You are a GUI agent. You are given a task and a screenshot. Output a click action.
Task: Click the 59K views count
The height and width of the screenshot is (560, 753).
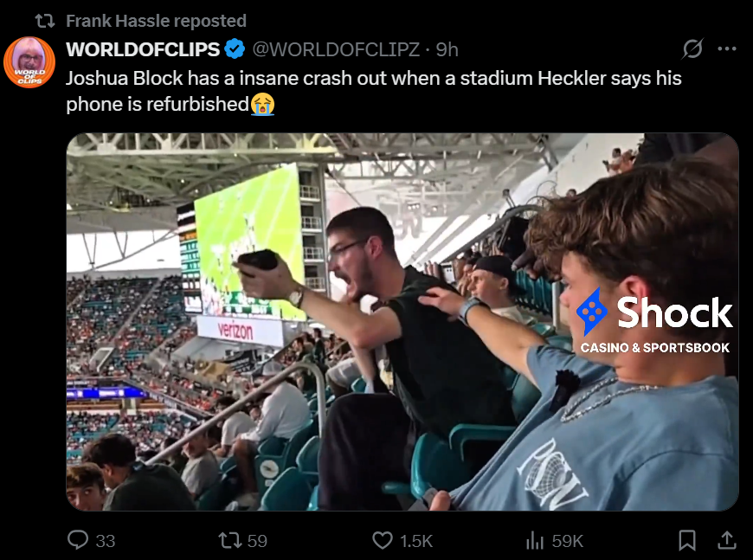pos(568,541)
